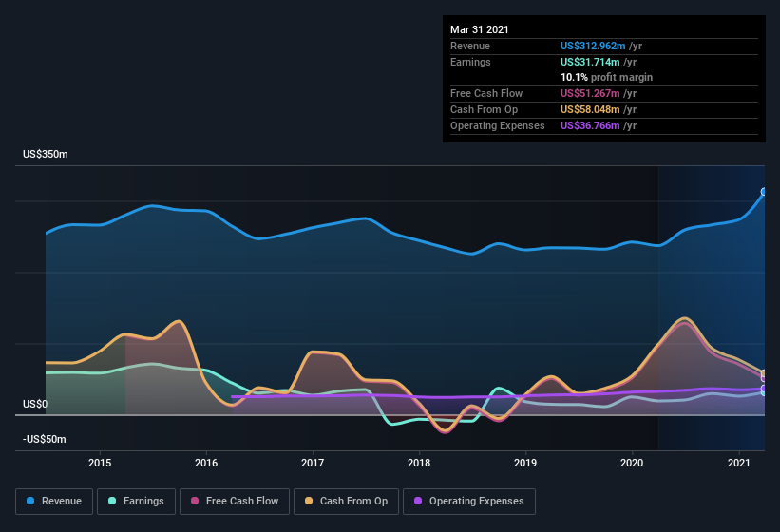The image size is (780, 532).
Task: Toggle the Free Cash Flow legend button
Action: click(x=235, y=502)
